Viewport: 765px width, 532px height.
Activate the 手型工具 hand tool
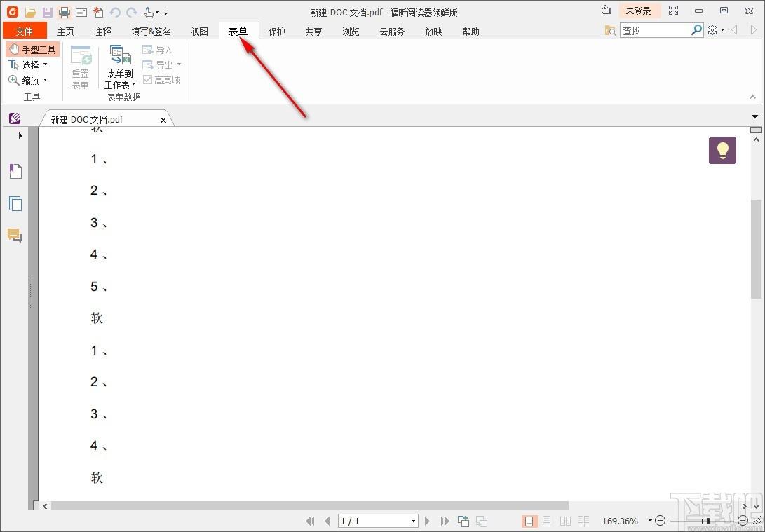(33, 49)
